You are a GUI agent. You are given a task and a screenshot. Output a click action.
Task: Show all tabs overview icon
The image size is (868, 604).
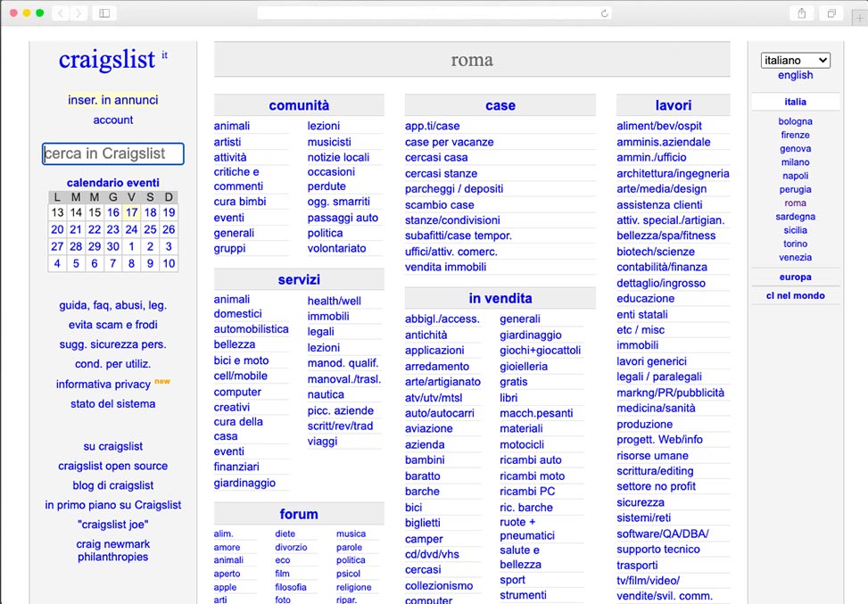831,13
